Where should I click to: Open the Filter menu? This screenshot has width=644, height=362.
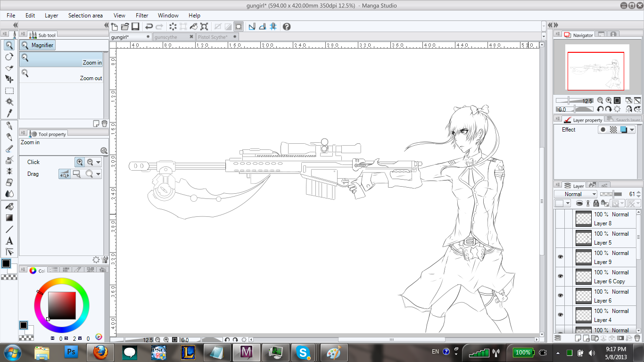142,16
